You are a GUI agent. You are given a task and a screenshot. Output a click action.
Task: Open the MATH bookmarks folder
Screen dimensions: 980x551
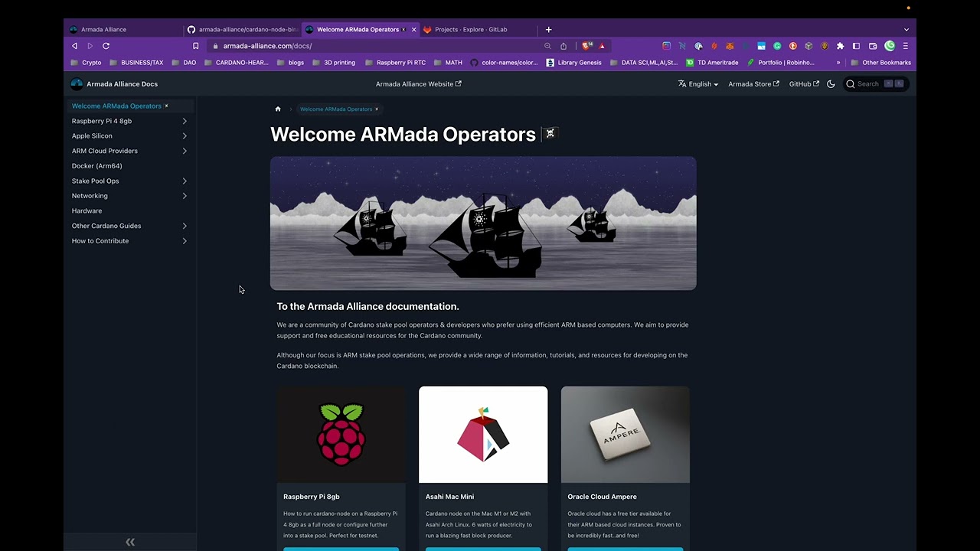pyautogui.click(x=449, y=63)
